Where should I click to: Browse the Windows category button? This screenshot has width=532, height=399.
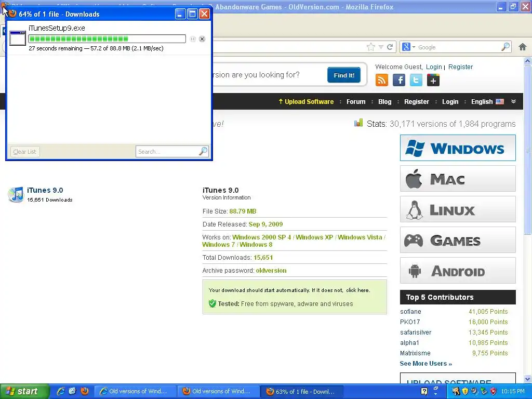[458, 148]
